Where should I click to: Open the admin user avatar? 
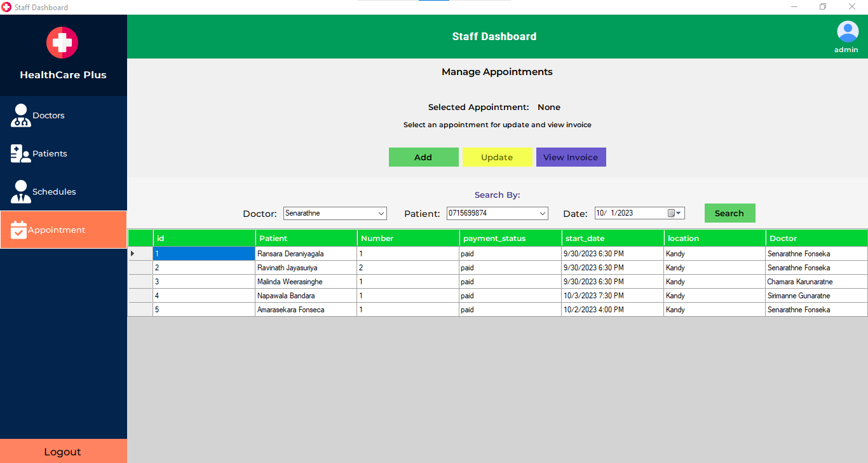[x=848, y=32]
